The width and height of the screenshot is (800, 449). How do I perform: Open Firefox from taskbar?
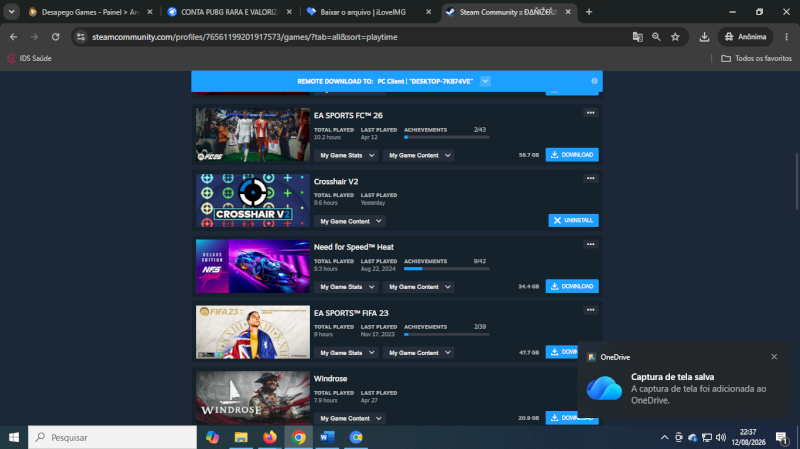pos(269,437)
